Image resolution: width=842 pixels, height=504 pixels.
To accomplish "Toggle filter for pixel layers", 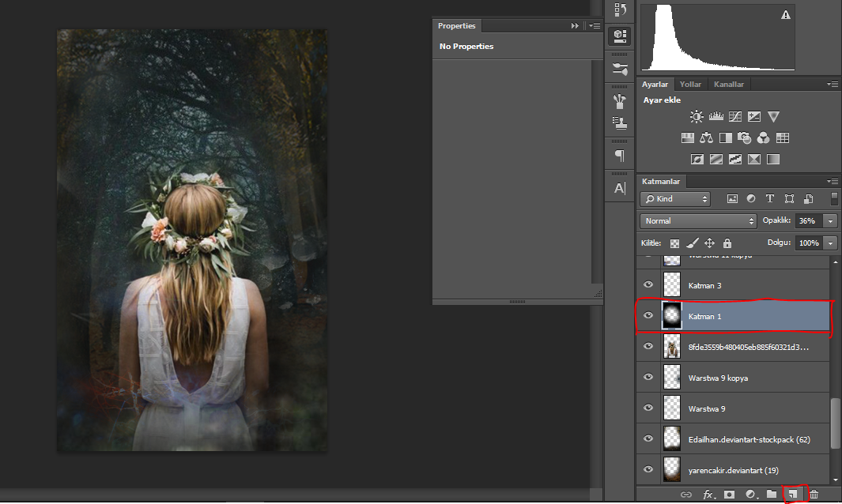I will [732, 198].
